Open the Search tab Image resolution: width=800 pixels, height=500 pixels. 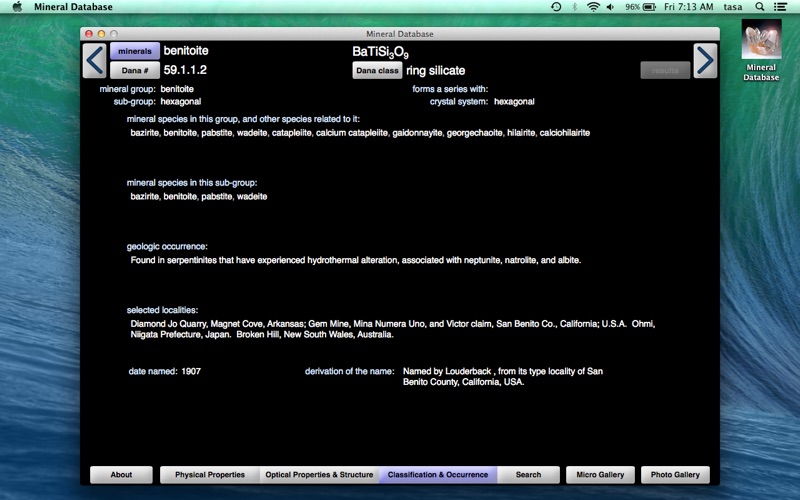click(x=528, y=475)
